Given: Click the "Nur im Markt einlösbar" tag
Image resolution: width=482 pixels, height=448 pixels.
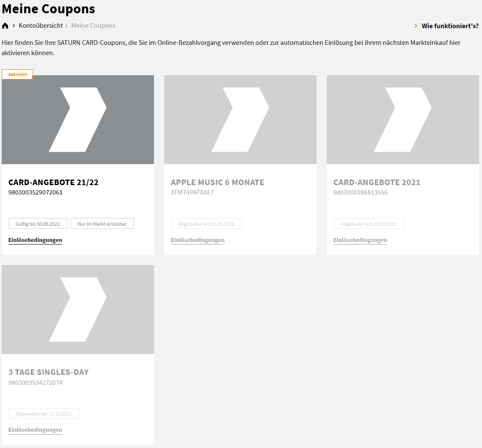Looking at the screenshot, I should point(102,224).
